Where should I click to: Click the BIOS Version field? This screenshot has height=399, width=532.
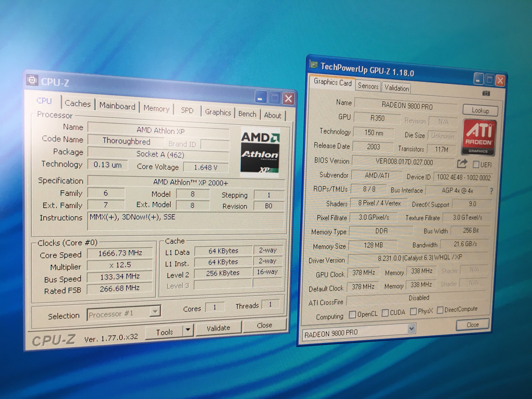pyautogui.click(x=404, y=162)
